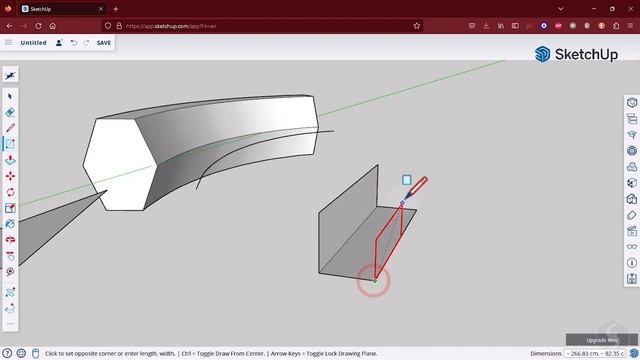Screen dimensions: 640x360
Task: Select the Eraser tool
Action: 10,112
